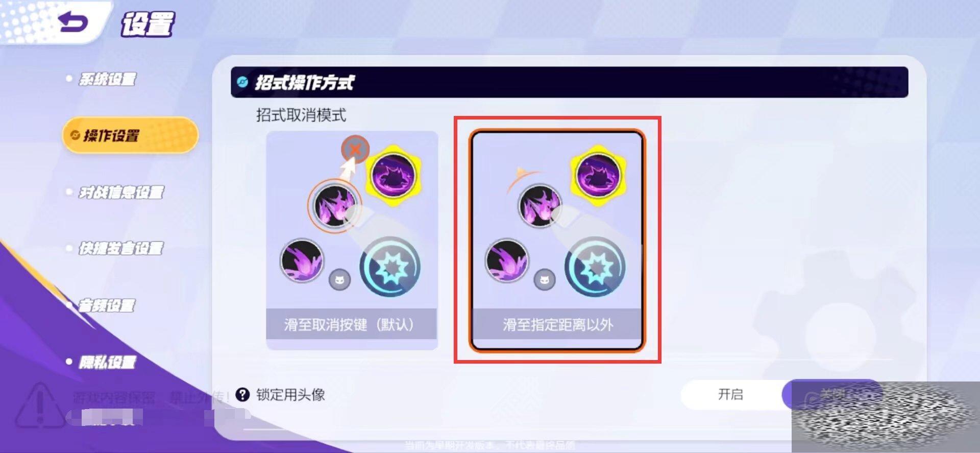Viewport: 980px width, 453px height.
Task: Click the teal basic attack icon in the left card
Action: pos(390,268)
